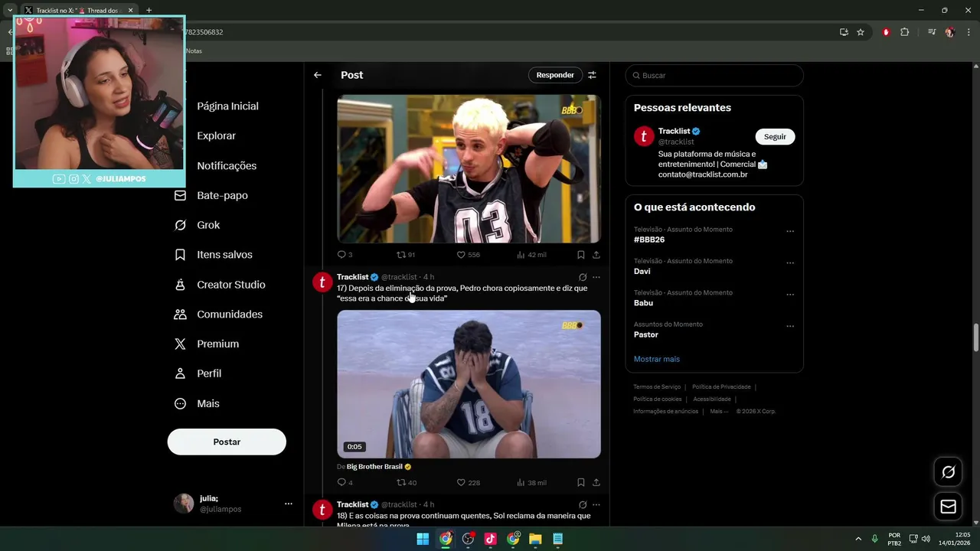
Task: Open Chrome extensions puzzle icon
Action: coord(904,32)
